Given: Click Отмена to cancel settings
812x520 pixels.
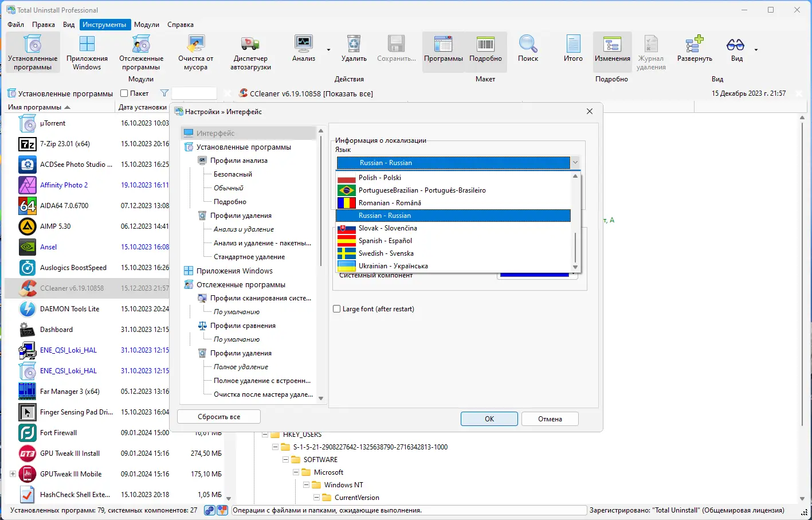Looking at the screenshot, I should (550, 419).
